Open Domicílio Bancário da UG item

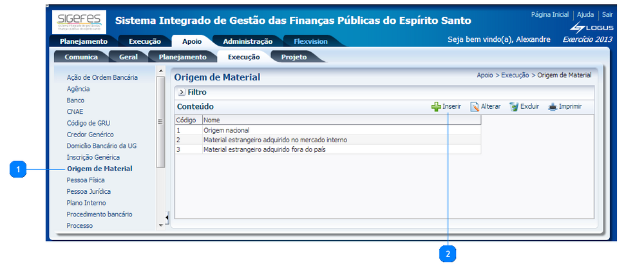[102, 146]
